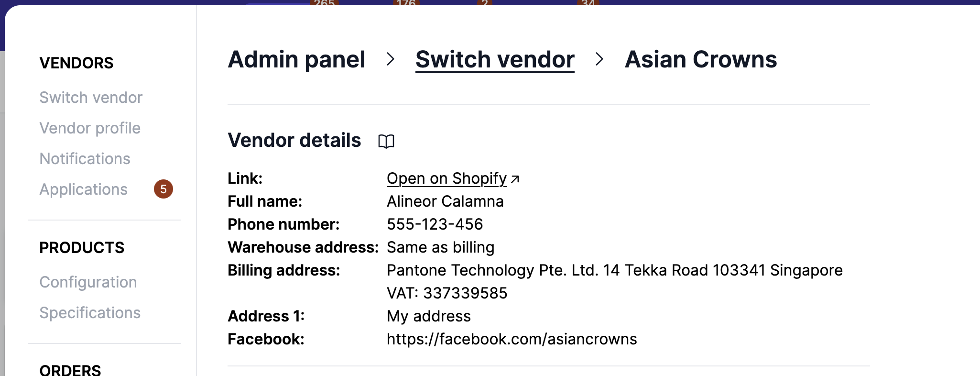Viewport: 980px width, 376px height.
Task: Click the red badge showing 5 pending applications
Action: point(164,189)
